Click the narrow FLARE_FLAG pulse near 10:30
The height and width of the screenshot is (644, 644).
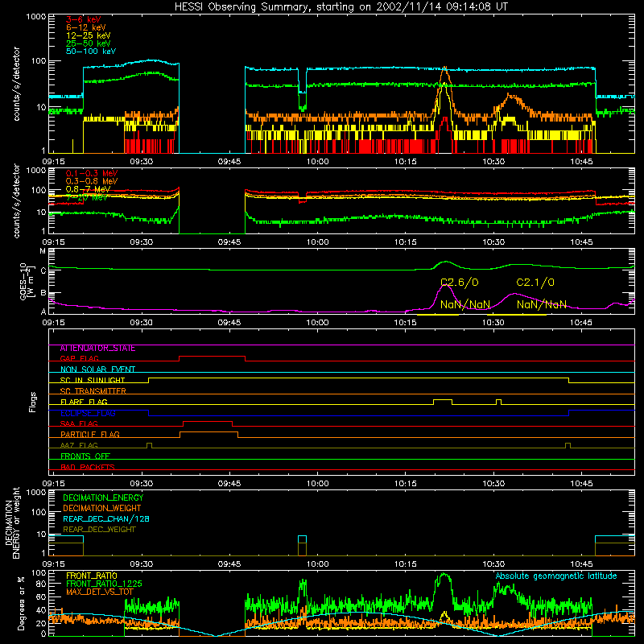tap(498, 402)
